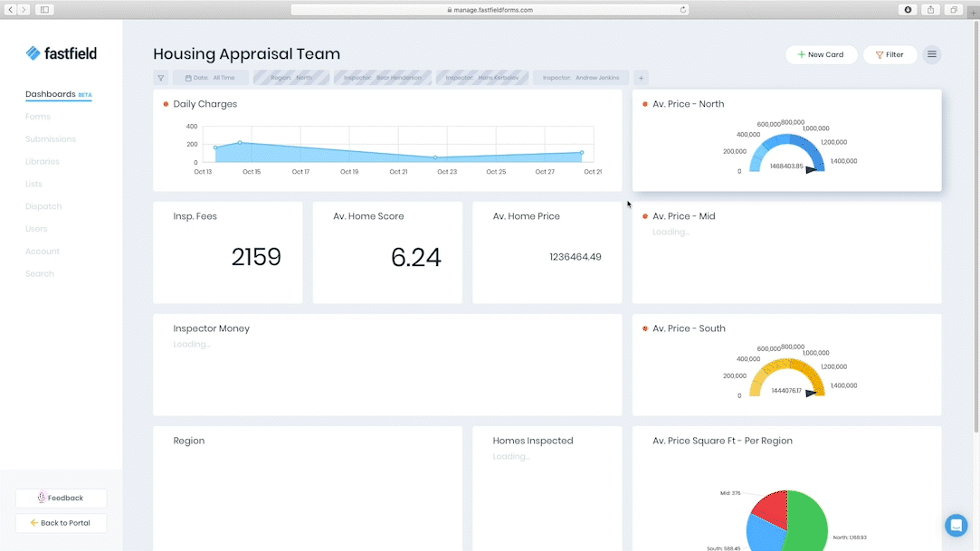Image resolution: width=980 pixels, height=551 pixels.
Task: Toggle Inspector Hans Kerbolov filter chip
Action: pyautogui.click(x=482, y=78)
